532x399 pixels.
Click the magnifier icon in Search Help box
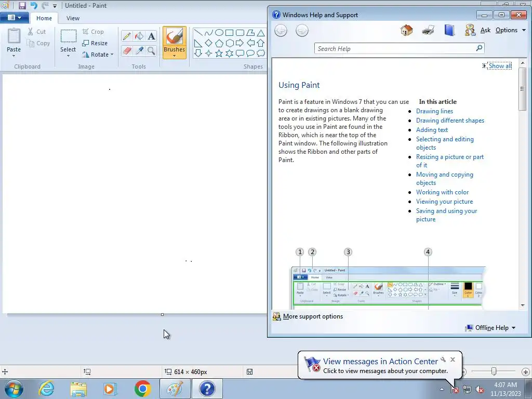coord(479,48)
